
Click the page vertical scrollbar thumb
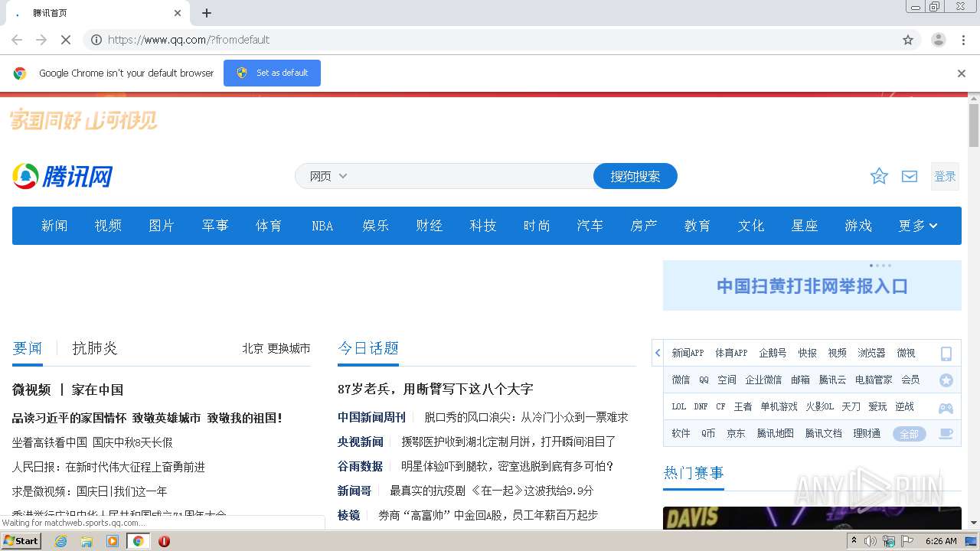pyautogui.click(x=974, y=125)
